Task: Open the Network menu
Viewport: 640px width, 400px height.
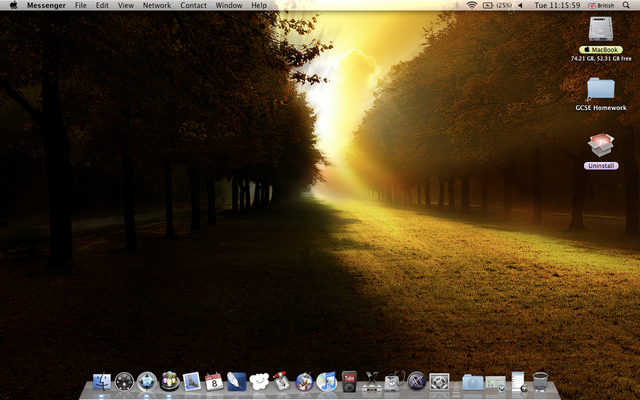Action: pos(156,5)
